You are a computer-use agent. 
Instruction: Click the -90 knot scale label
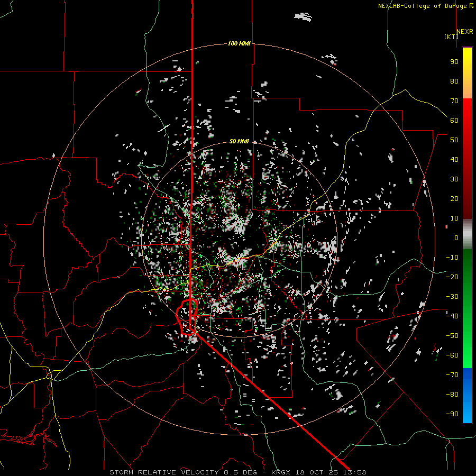tap(452, 414)
